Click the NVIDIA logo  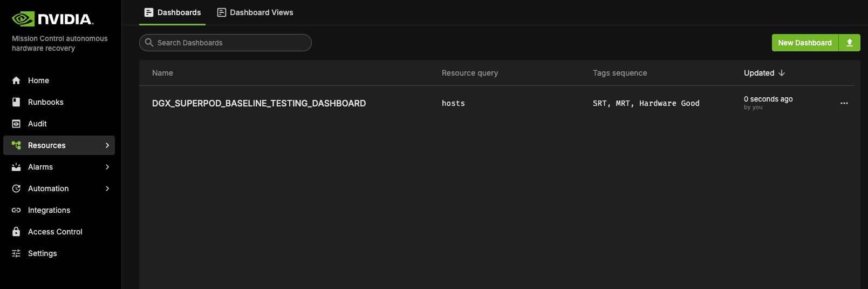pos(53,19)
